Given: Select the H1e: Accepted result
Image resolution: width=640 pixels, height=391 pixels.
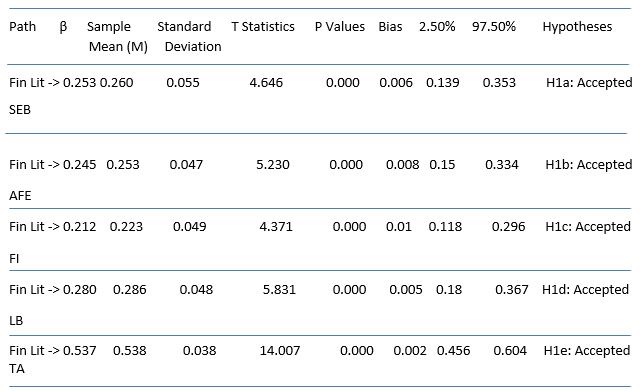Looking at the screenshot, I should [x=587, y=351].
